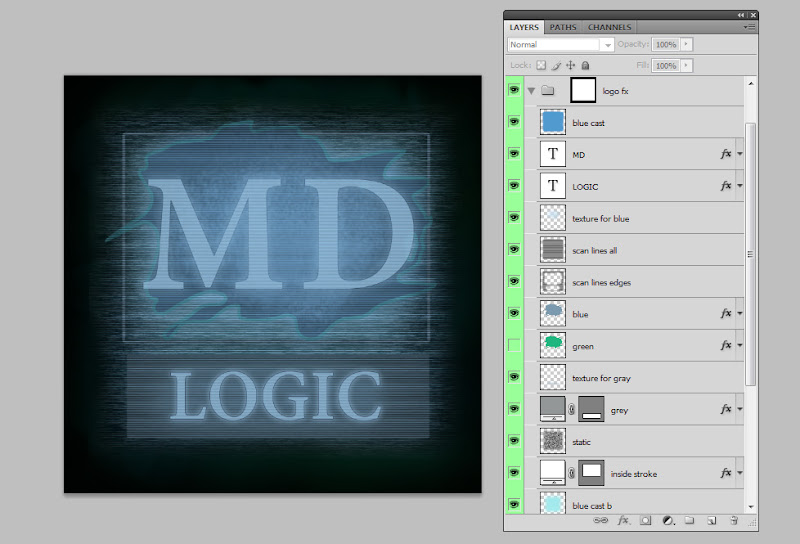Screen dimensions: 800x544
Task: Click scrollbar down arrow in Layers panel
Action: pyautogui.click(x=751, y=507)
